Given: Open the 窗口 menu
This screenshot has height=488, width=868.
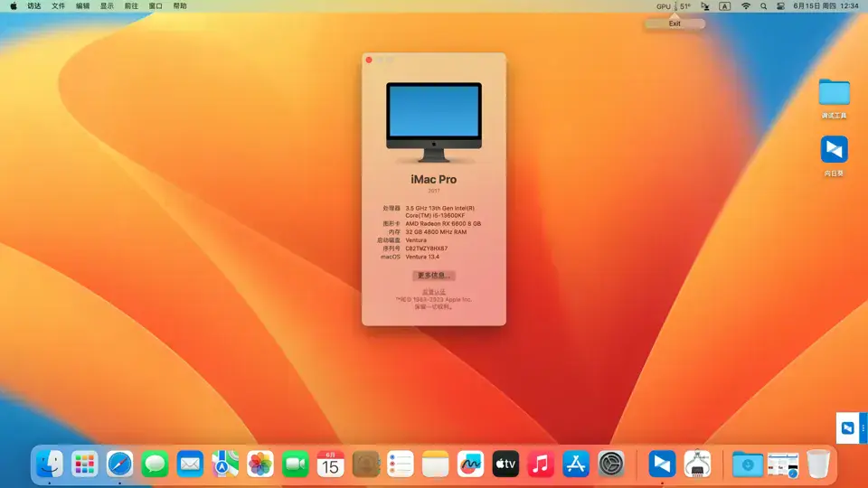Looking at the screenshot, I should tap(156, 6).
